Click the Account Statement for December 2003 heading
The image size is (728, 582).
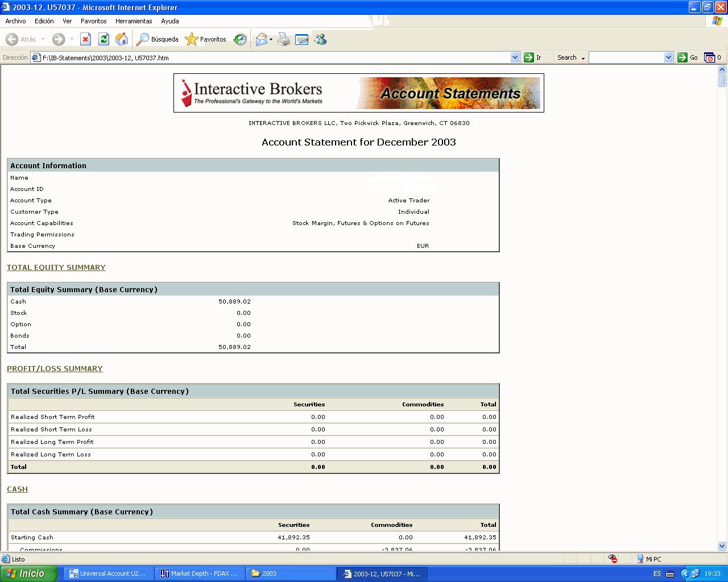coord(359,142)
